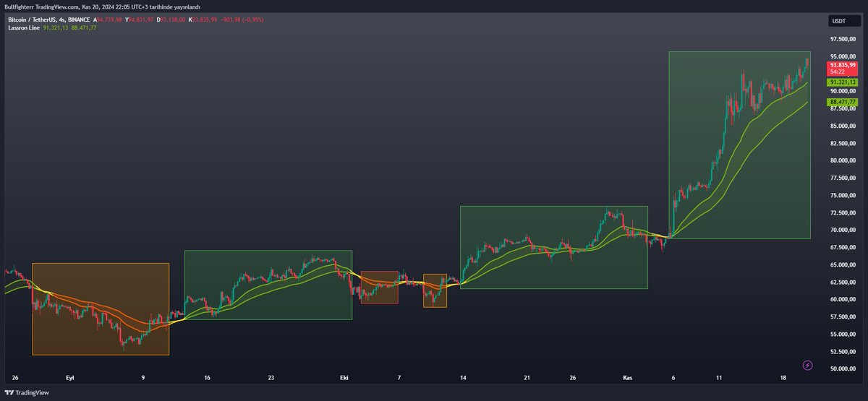Click the Eyl month label on time axis

[x=70, y=378]
